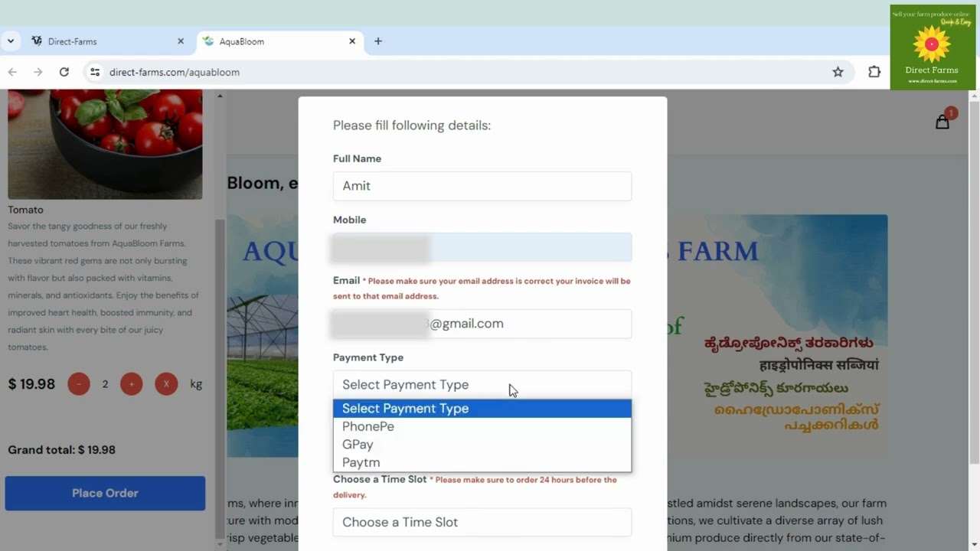Open the Choose a Time Slot dropdown
This screenshot has width=980, height=551.
[x=482, y=523]
